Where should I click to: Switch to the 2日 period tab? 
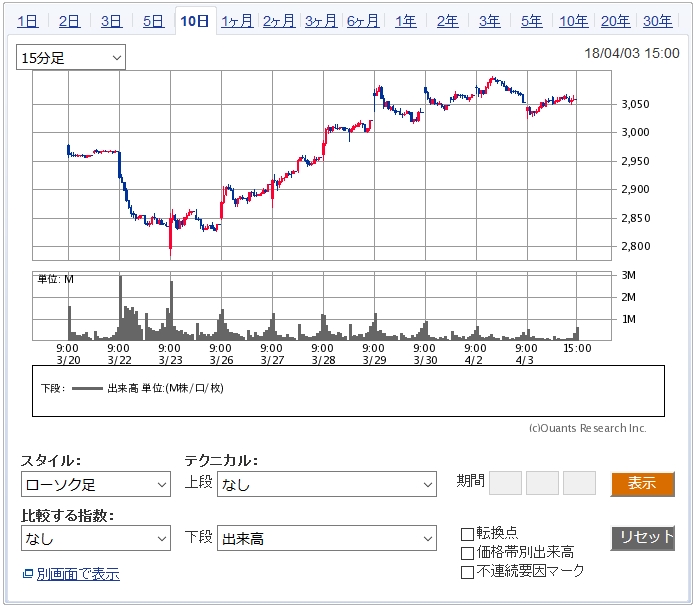(x=69, y=21)
